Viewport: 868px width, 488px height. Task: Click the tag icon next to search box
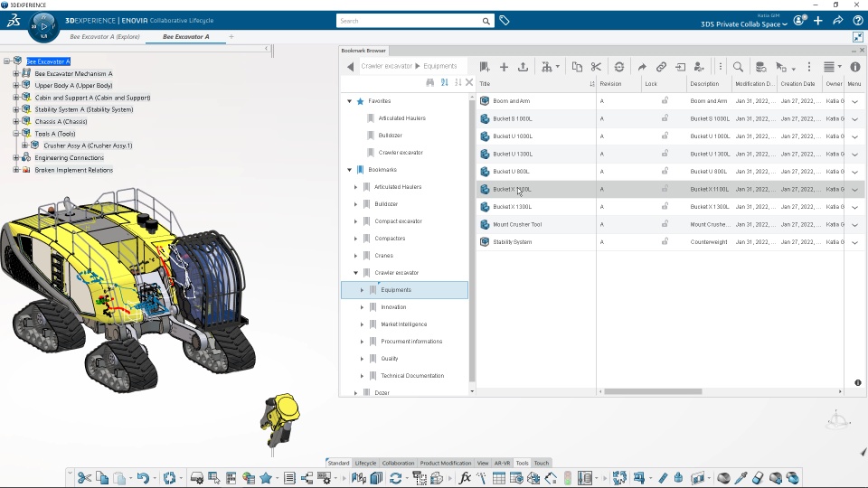pos(505,21)
